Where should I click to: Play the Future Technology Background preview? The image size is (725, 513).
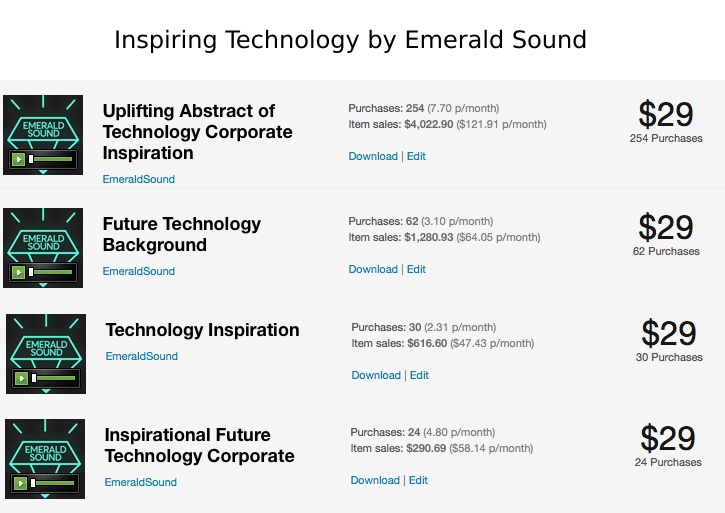(x=18, y=272)
